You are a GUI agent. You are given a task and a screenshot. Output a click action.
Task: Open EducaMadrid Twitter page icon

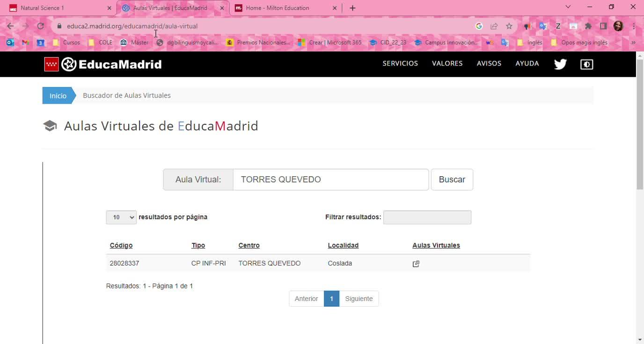point(560,64)
